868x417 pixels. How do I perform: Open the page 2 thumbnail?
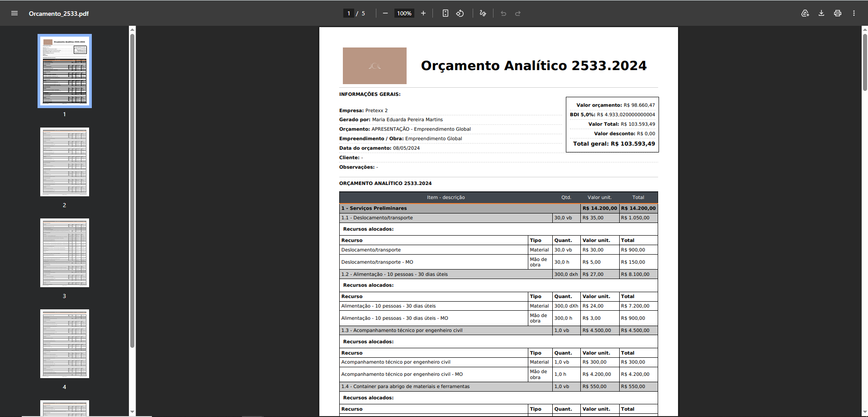(x=65, y=162)
